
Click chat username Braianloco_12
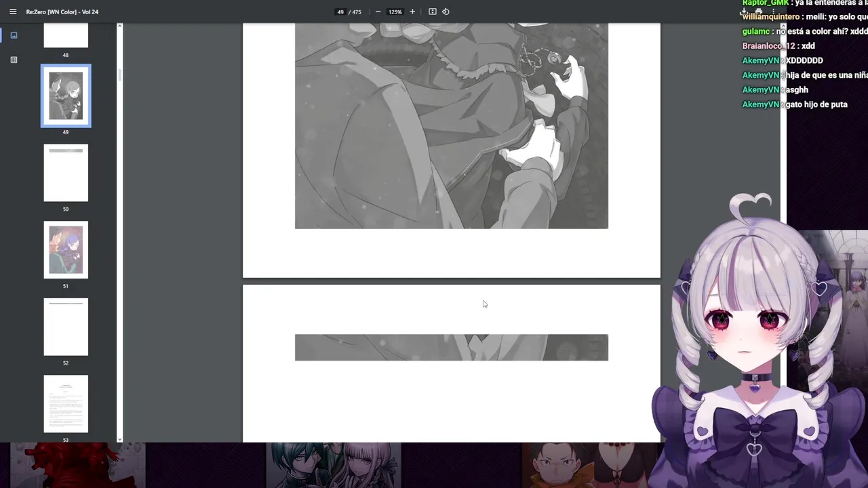(769, 46)
